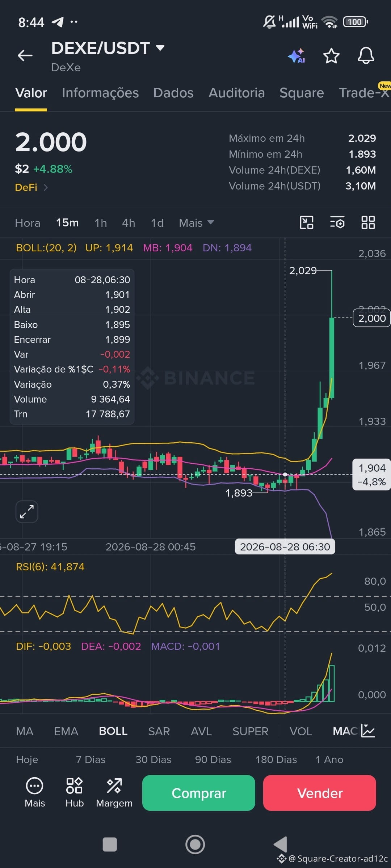
Task: Toggle the BOLL indicator
Action: (x=113, y=731)
